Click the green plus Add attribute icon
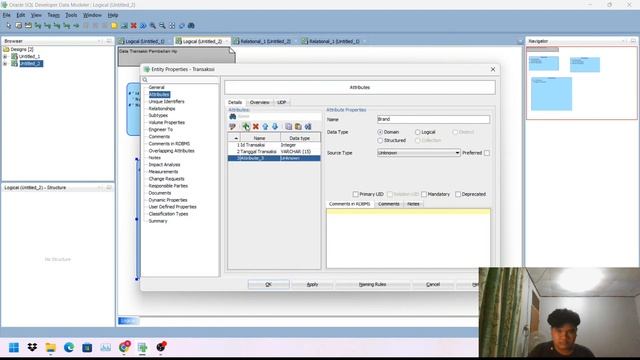 (x=246, y=127)
